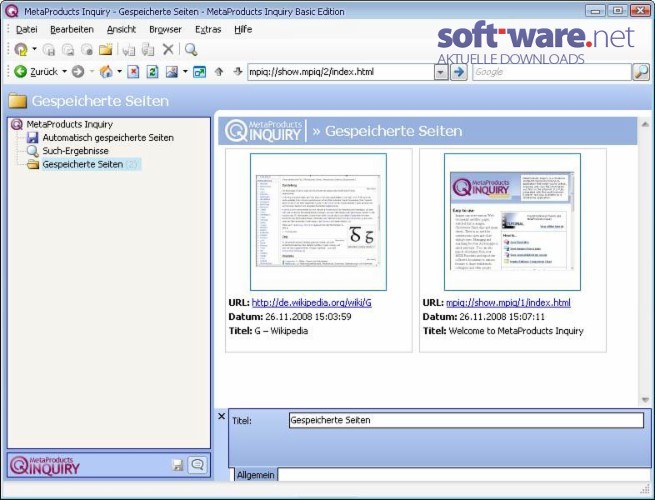Open the dropdown arrow next to home icon
Viewport: 655px width, 500px height.
pyautogui.click(x=119, y=72)
